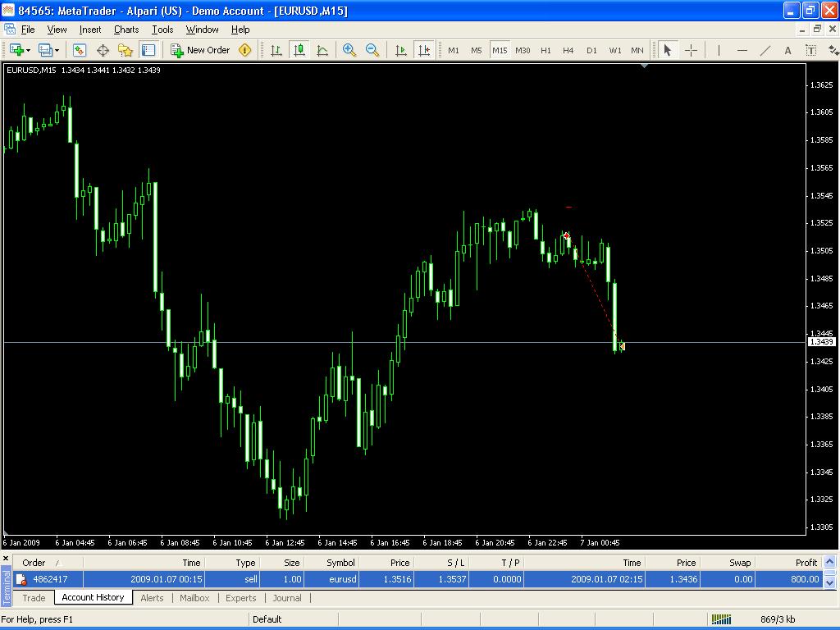
Task: Switch chart to Line Chart
Action: [322, 50]
